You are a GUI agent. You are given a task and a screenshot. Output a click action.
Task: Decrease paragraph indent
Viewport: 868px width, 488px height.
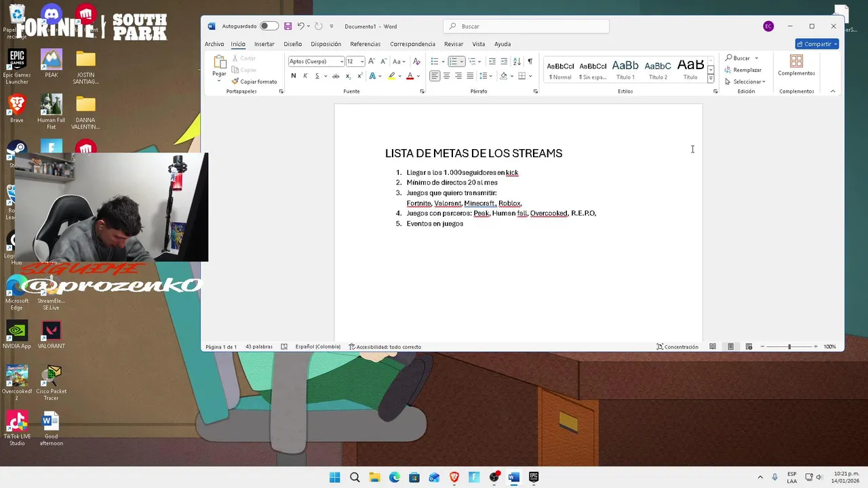(492, 61)
